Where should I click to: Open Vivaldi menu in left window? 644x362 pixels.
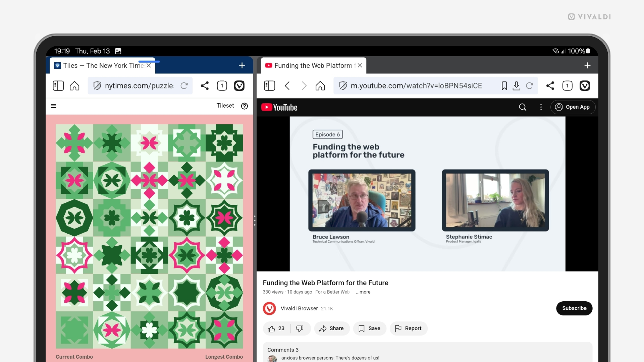[x=239, y=86]
